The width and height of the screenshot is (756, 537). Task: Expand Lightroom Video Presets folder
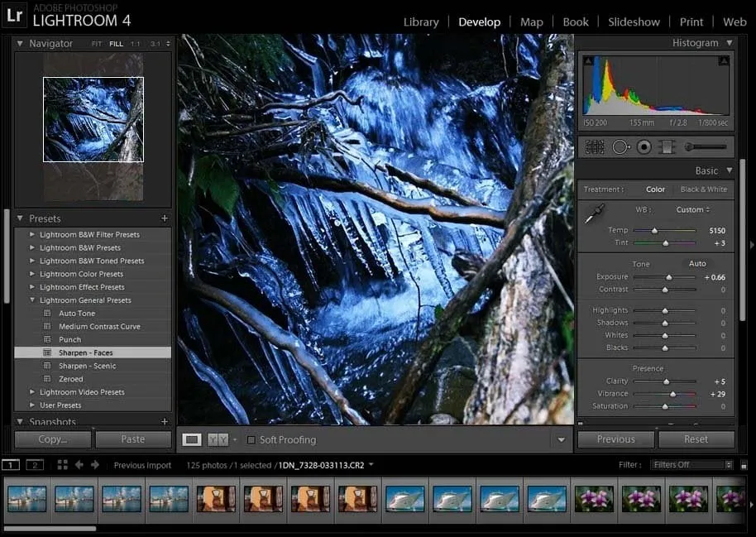tap(33, 392)
